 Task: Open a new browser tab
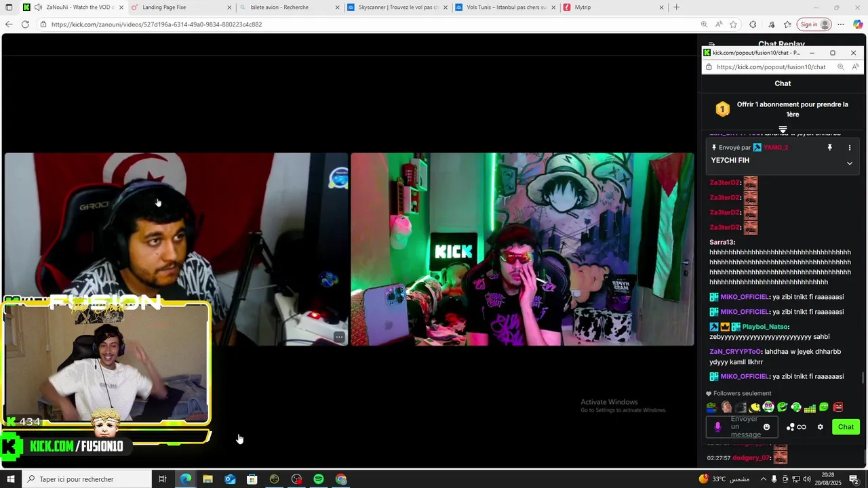[676, 7]
